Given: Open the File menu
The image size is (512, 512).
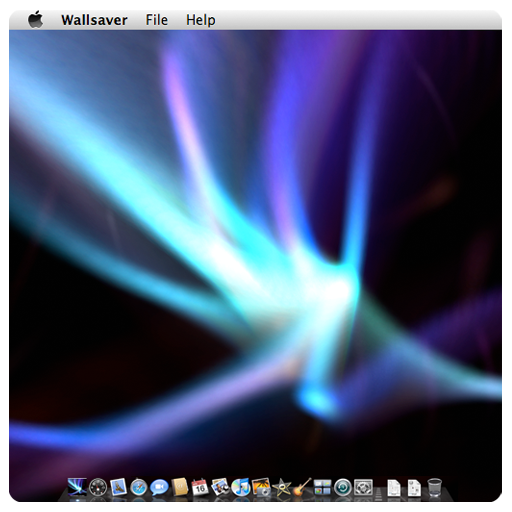Looking at the screenshot, I should click(x=157, y=20).
